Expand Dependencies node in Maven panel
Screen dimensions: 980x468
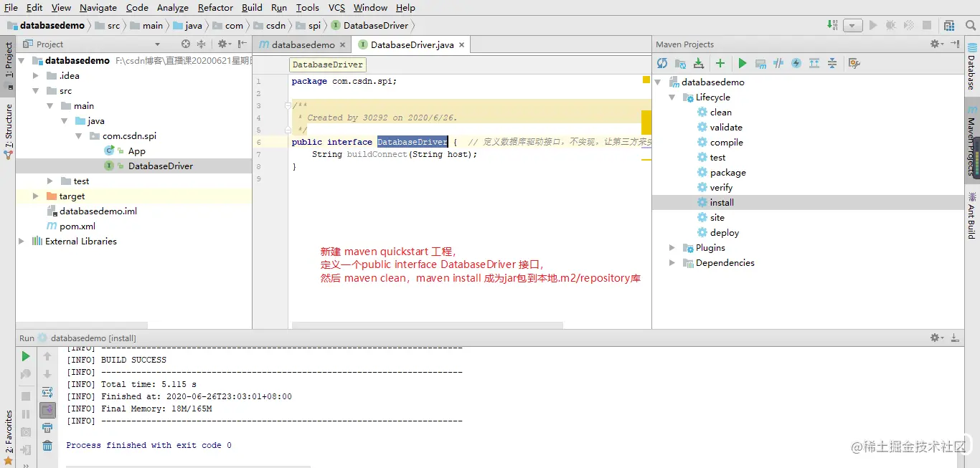(672, 262)
